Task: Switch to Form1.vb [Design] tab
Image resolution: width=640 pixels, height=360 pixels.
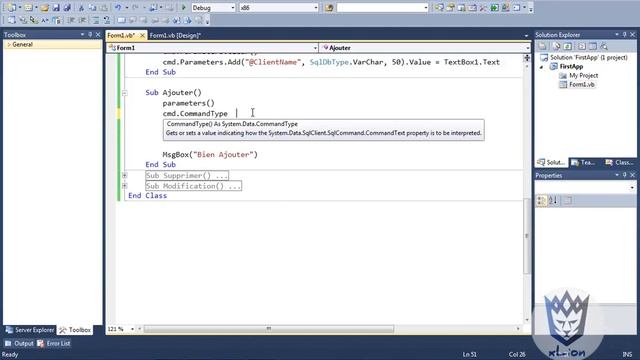Action: (x=175, y=36)
